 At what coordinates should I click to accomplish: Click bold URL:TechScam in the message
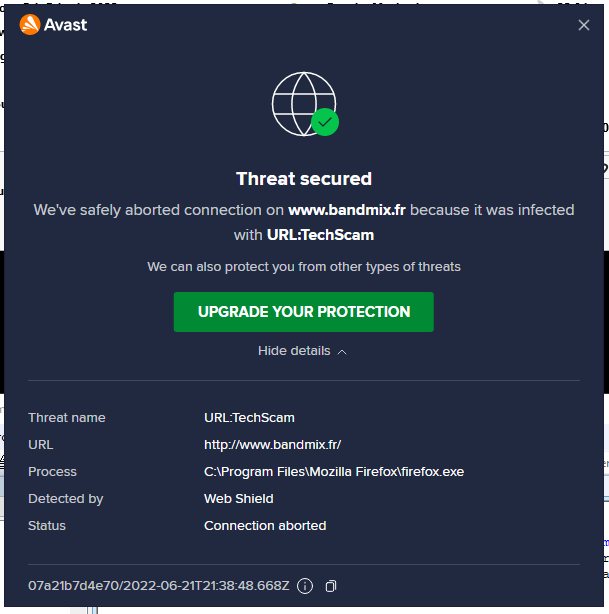tap(320, 235)
